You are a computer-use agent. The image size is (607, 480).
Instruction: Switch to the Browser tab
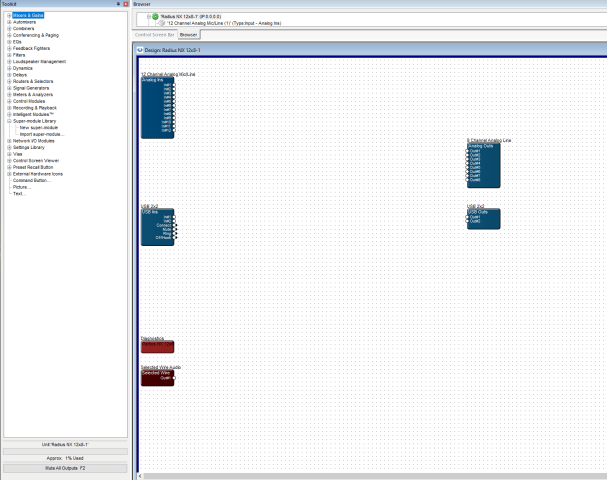point(188,34)
